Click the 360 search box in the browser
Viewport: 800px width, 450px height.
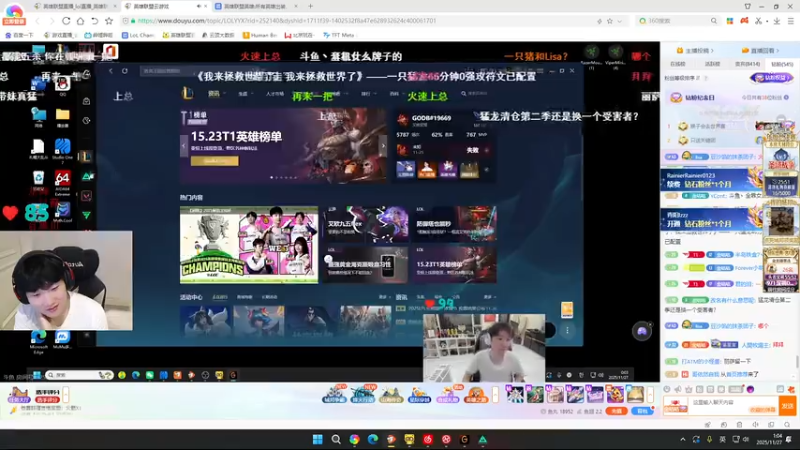pyautogui.click(x=679, y=21)
